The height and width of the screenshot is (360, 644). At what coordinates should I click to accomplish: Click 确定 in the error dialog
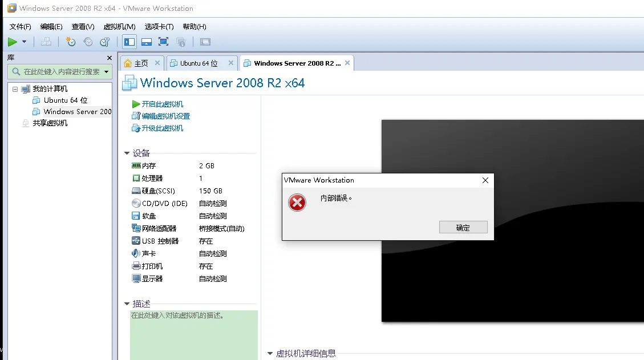(x=463, y=227)
